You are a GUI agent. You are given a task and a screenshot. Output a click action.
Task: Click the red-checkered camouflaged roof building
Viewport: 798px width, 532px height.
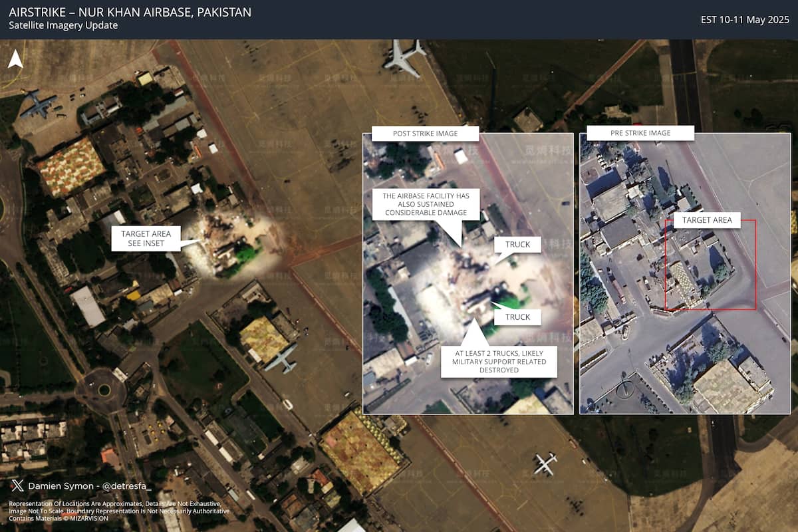click(71, 166)
